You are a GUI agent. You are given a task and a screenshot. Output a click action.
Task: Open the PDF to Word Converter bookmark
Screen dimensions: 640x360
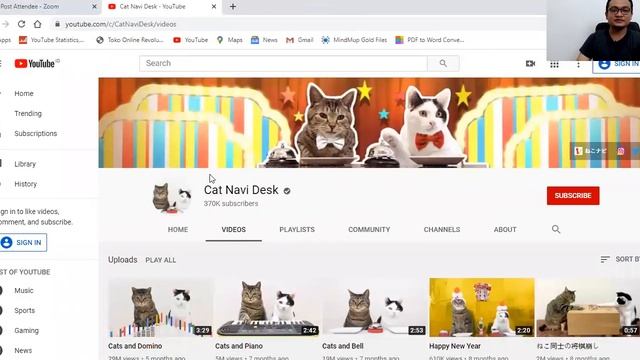(430, 40)
